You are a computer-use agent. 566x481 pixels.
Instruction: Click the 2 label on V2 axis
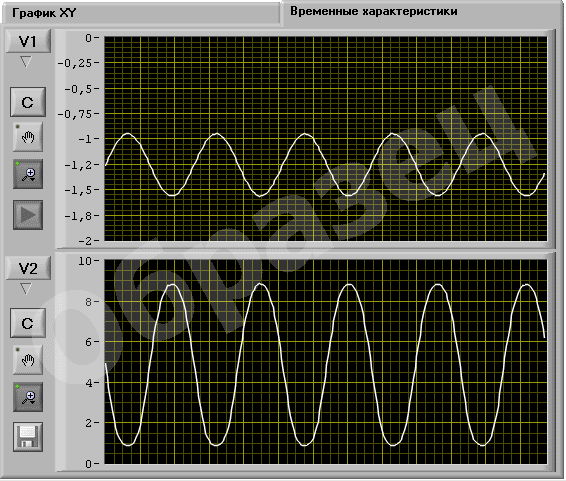tap(89, 423)
